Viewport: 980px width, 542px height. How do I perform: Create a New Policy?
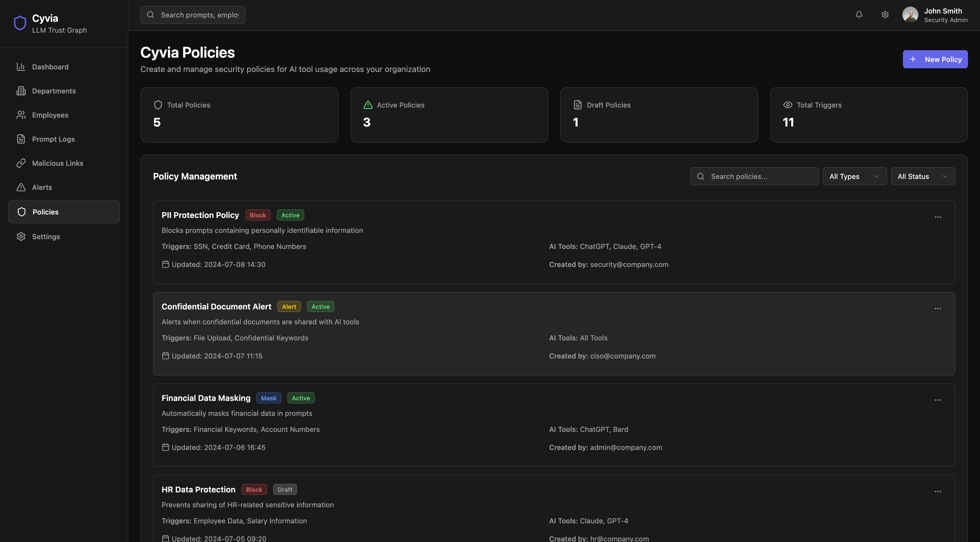click(935, 59)
